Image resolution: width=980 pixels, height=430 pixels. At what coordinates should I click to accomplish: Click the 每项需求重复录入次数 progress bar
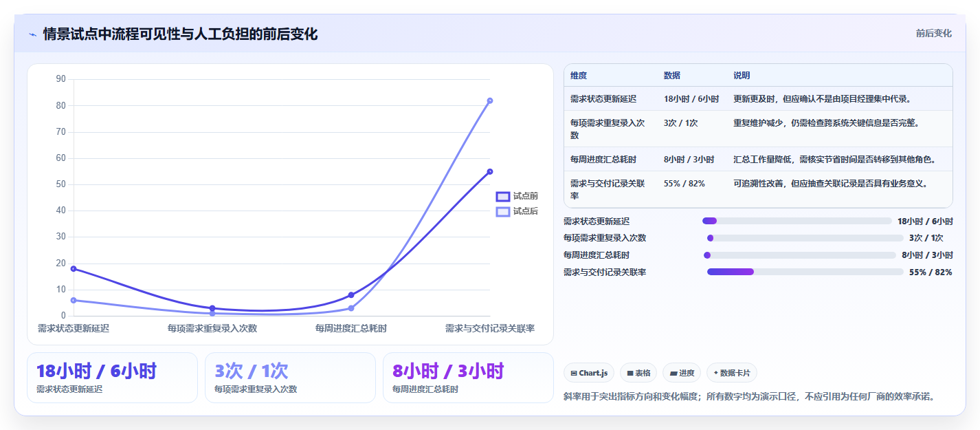coord(805,238)
